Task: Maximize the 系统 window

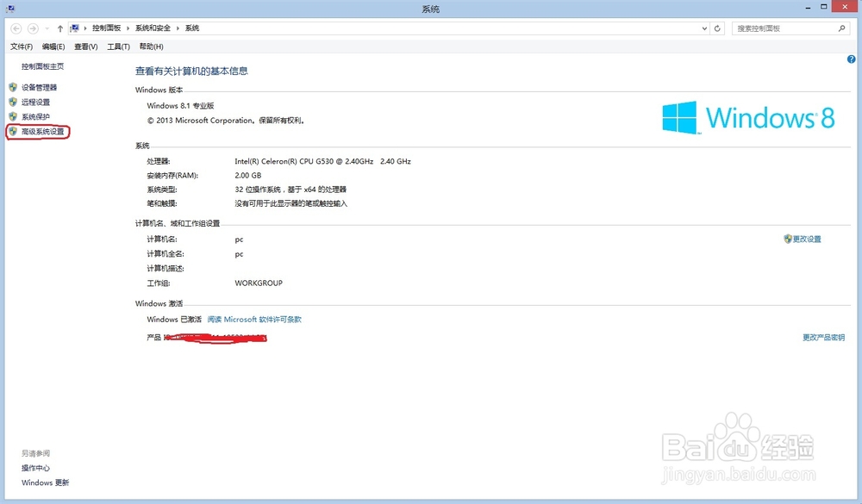Action: coord(823,7)
